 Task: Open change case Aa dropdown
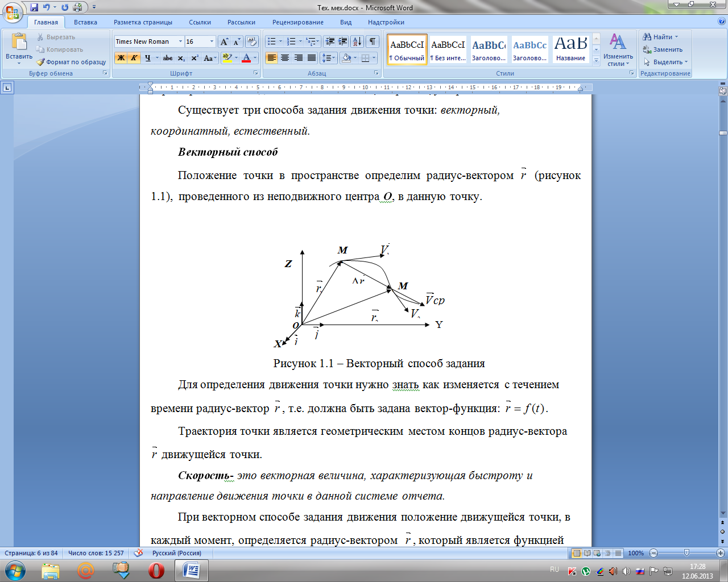pyautogui.click(x=210, y=58)
